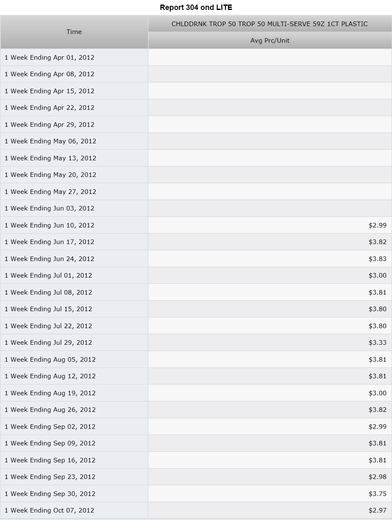This screenshot has height=532, width=392.
Task: Select row 1 Week Ending Sep 09, 2012
Action: 196,443
